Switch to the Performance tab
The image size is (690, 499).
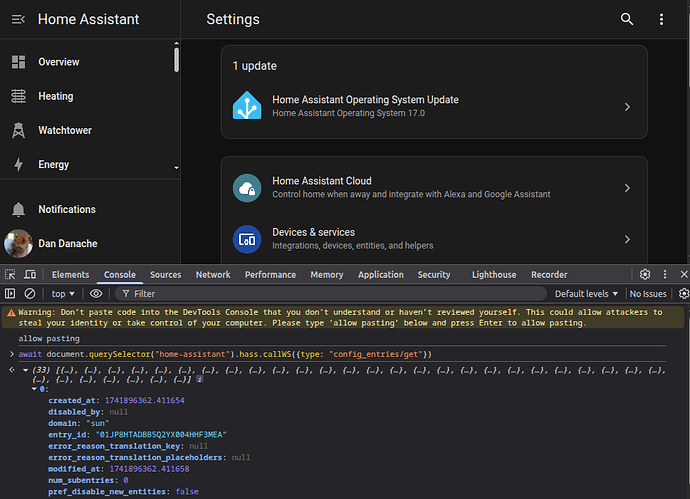pos(270,275)
